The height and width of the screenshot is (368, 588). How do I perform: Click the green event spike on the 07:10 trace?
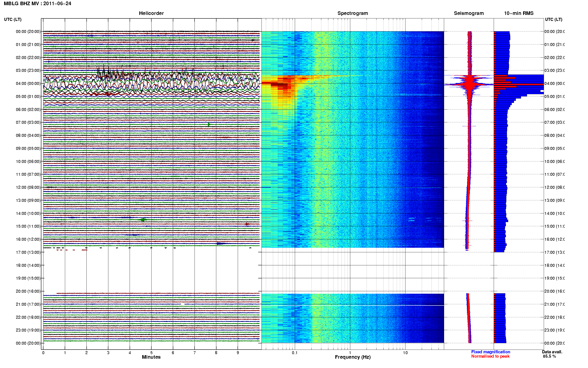point(209,124)
